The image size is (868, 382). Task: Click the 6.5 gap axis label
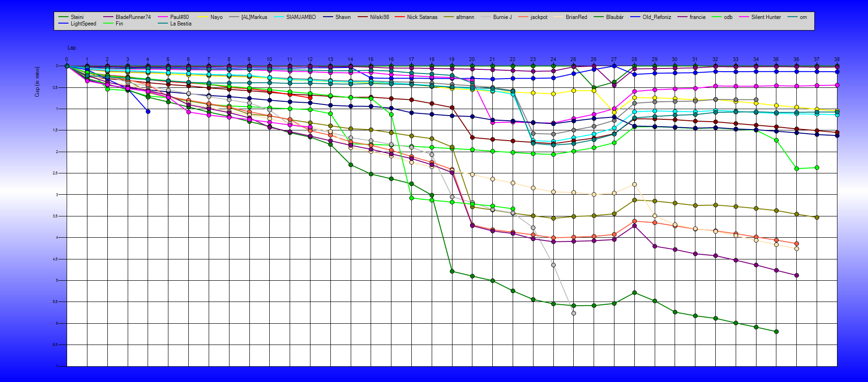55,345
